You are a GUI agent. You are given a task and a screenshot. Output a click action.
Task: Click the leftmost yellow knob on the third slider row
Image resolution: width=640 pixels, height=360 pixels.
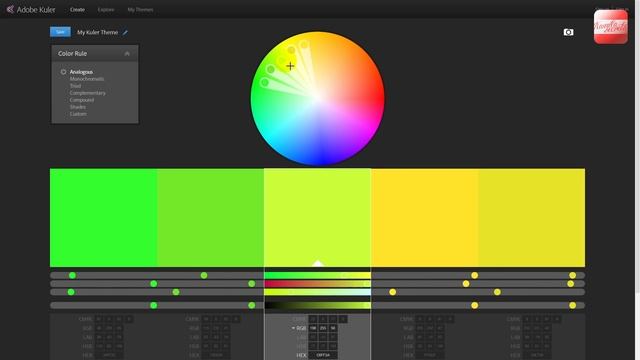point(393,292)
